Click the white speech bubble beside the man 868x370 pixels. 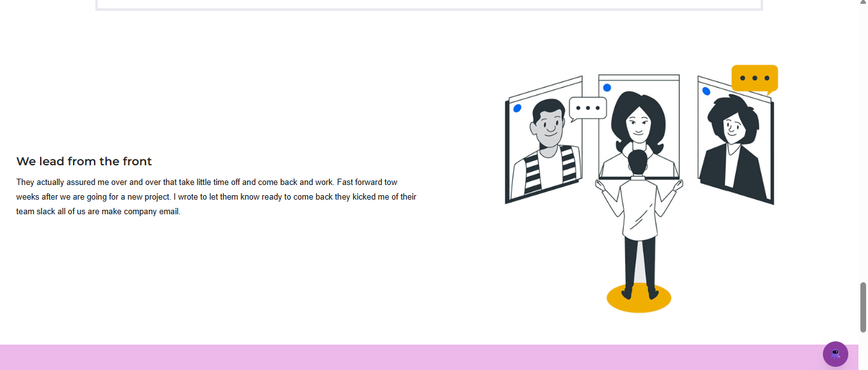coord(588,109)
